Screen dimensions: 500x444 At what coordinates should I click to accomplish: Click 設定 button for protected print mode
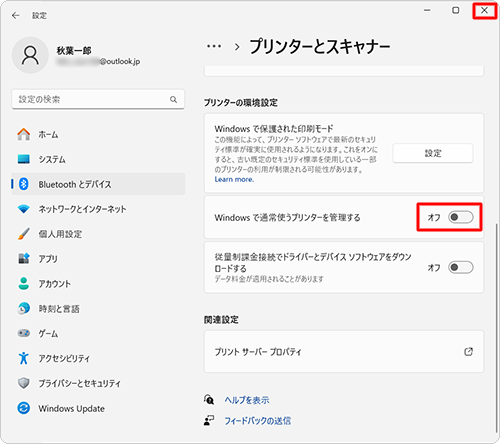click(x=433, y=153)
